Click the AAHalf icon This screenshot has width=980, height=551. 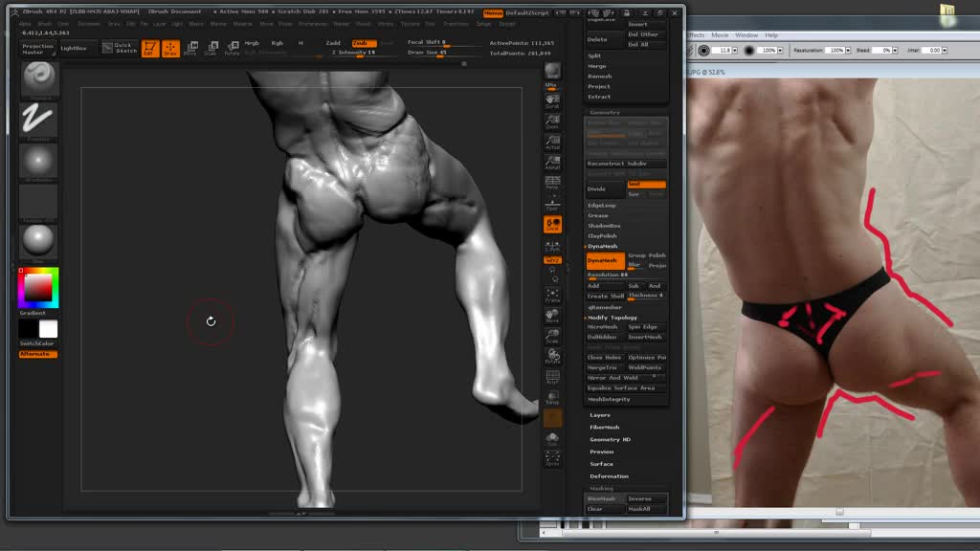click(x=552, y=163)
